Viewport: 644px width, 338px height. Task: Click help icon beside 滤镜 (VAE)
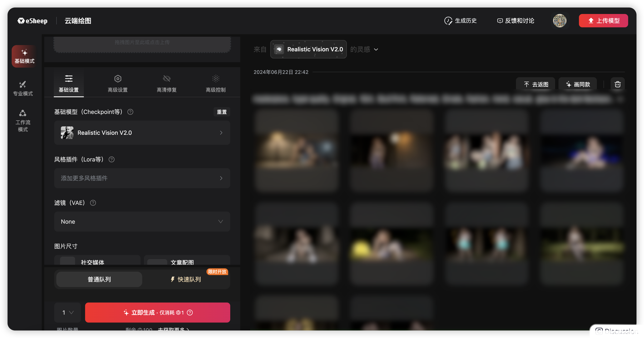(93, 203)
